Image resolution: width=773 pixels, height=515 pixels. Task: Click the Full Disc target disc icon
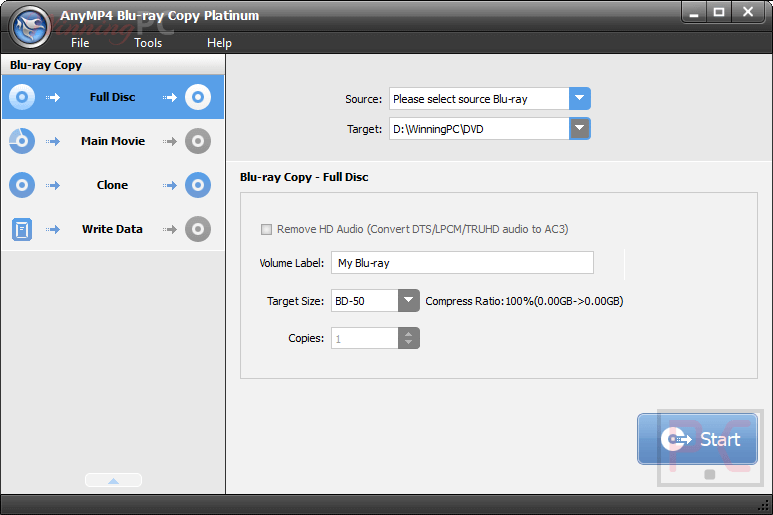point(198,97)
